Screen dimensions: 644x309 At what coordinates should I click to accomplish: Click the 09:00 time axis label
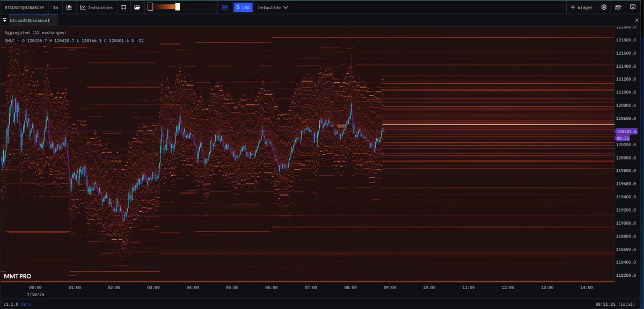390,288
